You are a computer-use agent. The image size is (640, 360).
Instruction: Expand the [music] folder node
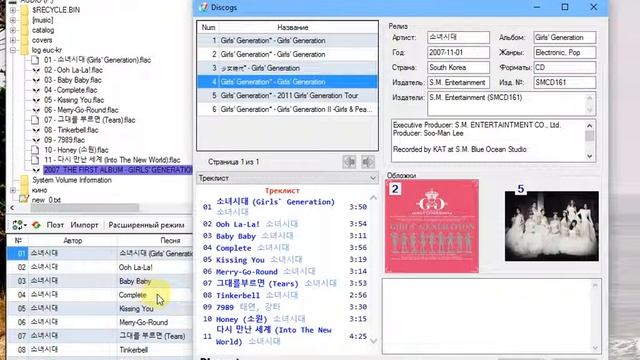(13, 20)
